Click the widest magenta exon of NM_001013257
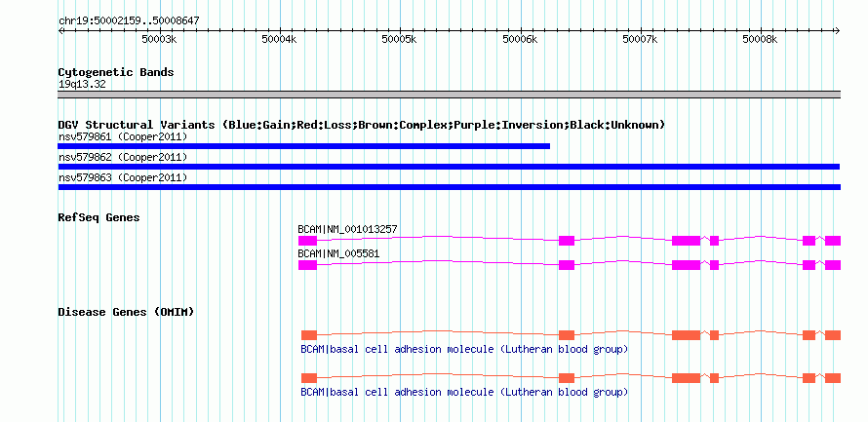The width and height of the screenshot is (868, 422). click(686, 241)
